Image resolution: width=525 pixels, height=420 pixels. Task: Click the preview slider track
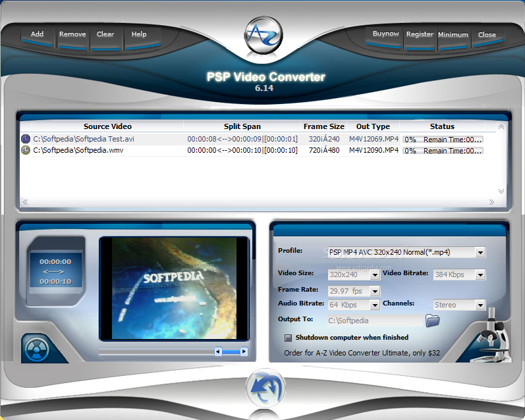pyautogui.click(x=156, y=352)
